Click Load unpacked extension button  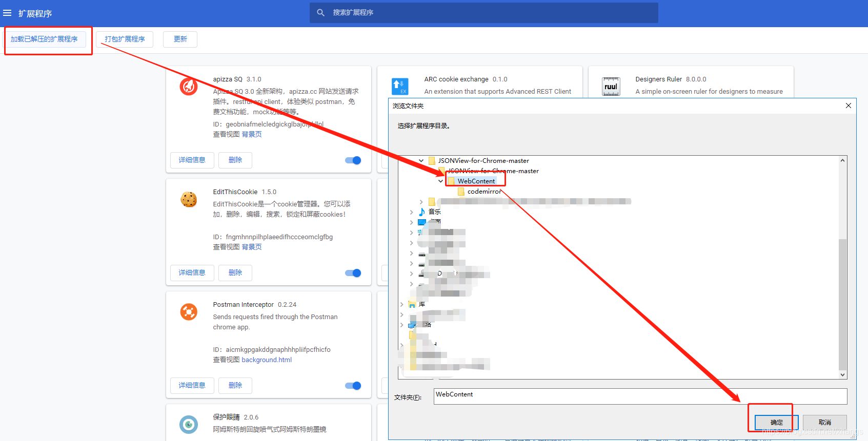[x=44, y=39]
